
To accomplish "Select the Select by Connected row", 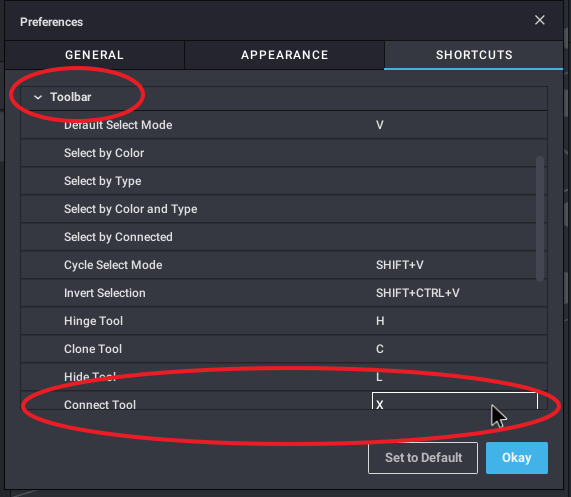I will [x=284, y=237].
